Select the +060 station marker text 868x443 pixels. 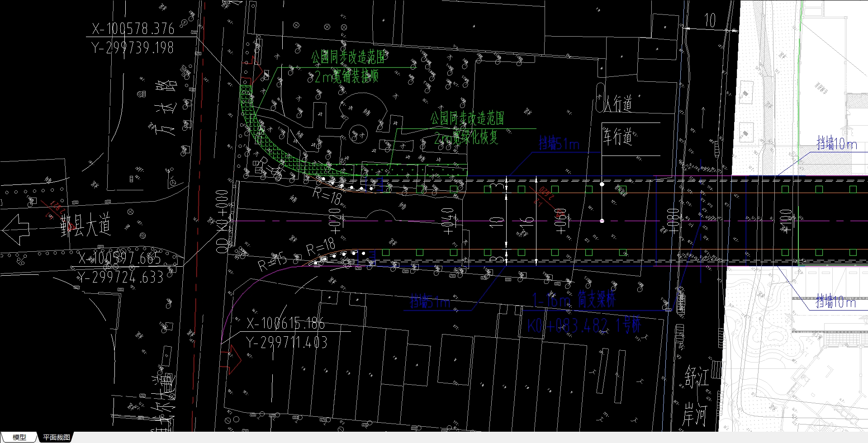(560, 221)
